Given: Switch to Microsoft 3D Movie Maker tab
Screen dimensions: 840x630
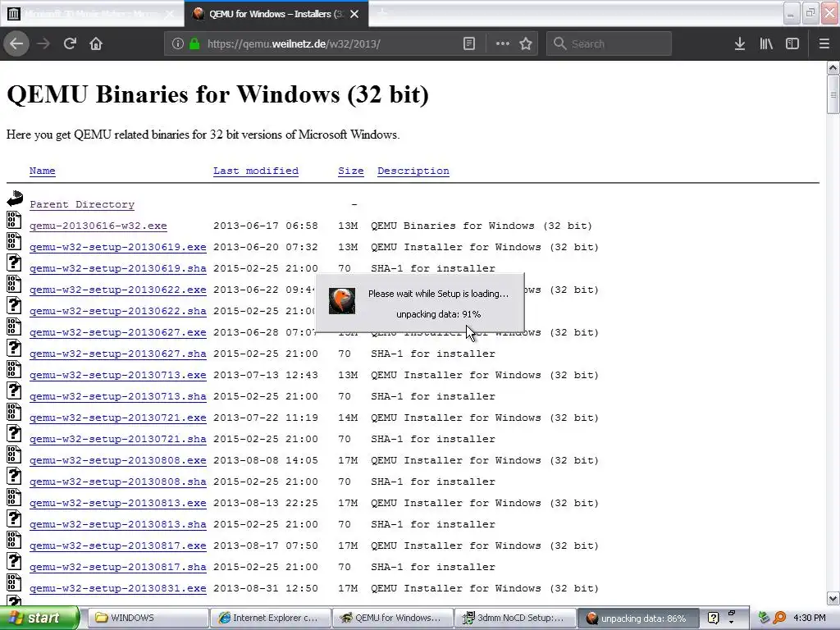Looking at the screenshot, I should tap(92, 14).
